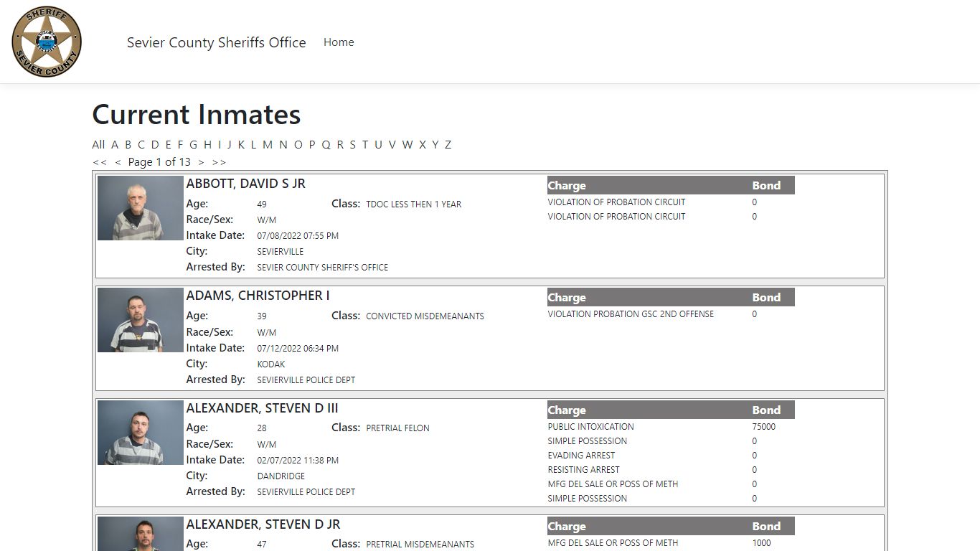Screen dimensions: 980x551
Task: Go to the Home menu item
Action: [x=339, y=42]
